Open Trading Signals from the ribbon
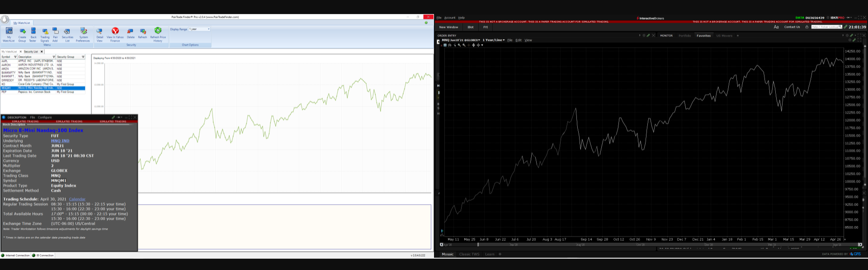868x270 pixels. coord(45,34)
